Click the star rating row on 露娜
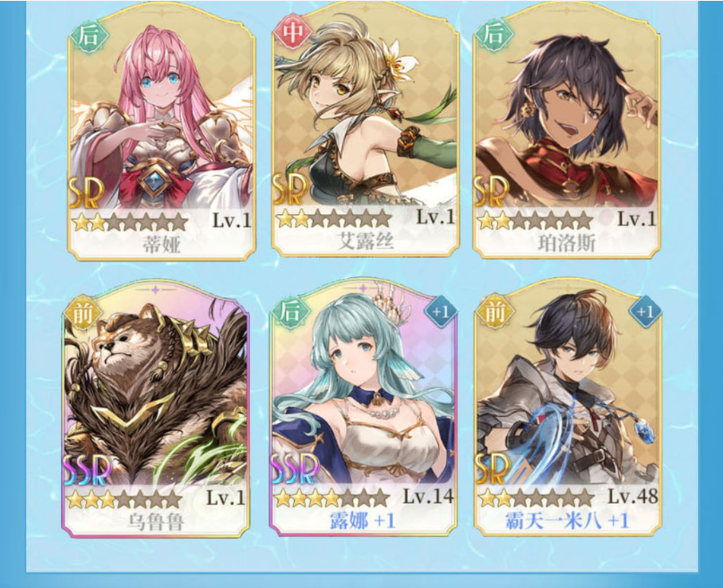This screenshot has height=588, width=723. click(331, 498)
